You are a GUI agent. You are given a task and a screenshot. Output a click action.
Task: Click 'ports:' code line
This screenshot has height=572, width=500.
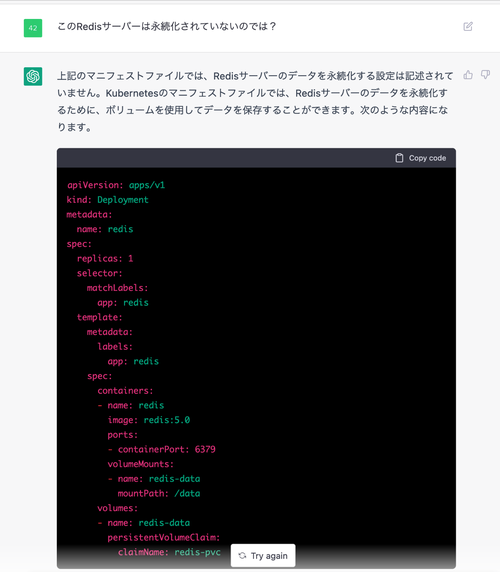click(123, 434)
